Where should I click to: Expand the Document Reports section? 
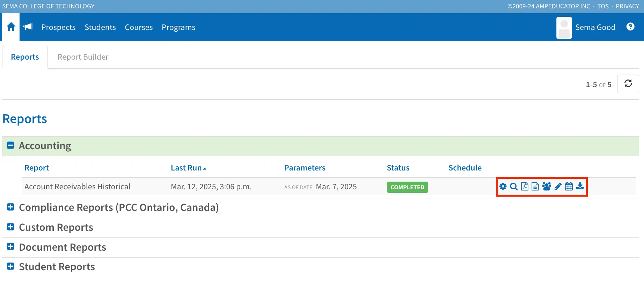(11, 247)
